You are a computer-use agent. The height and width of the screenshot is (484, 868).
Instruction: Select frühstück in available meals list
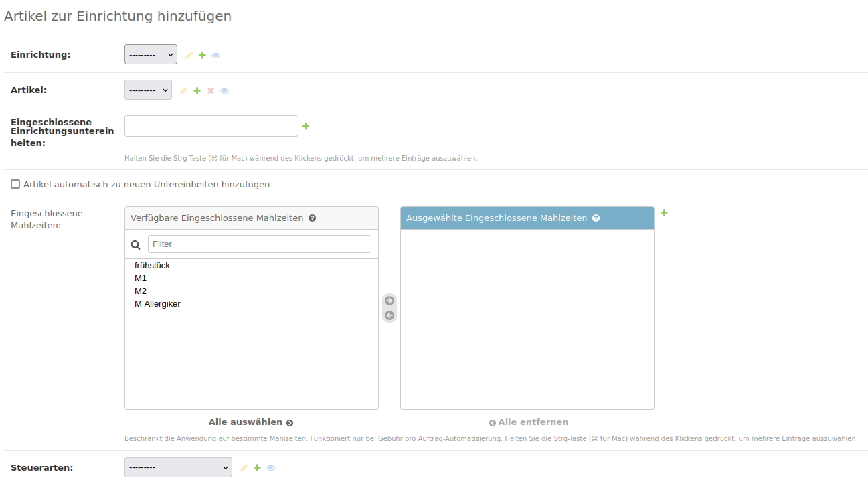152,266
